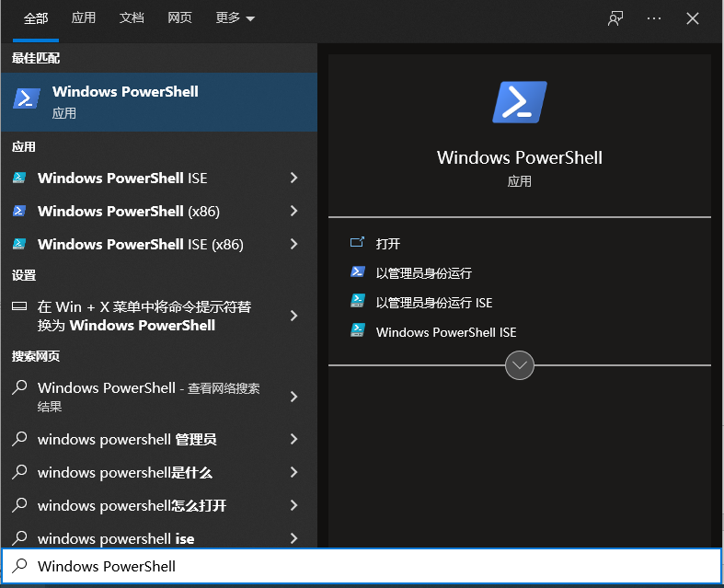Open the best match Windows PowerShell result
The image size is (724, 588).
158,101
